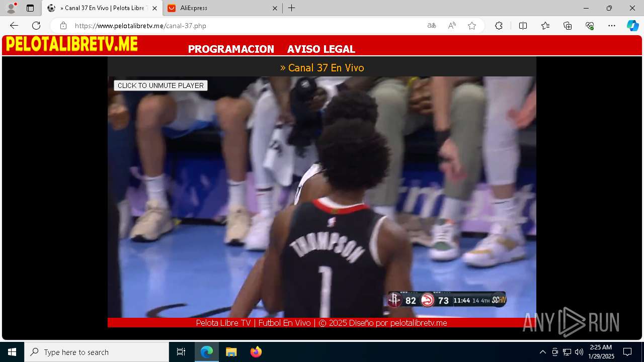Open Task View
Image resolution: width=644 pixels, height=362 pixels.
pyautogui.click(x=181, y=352)
